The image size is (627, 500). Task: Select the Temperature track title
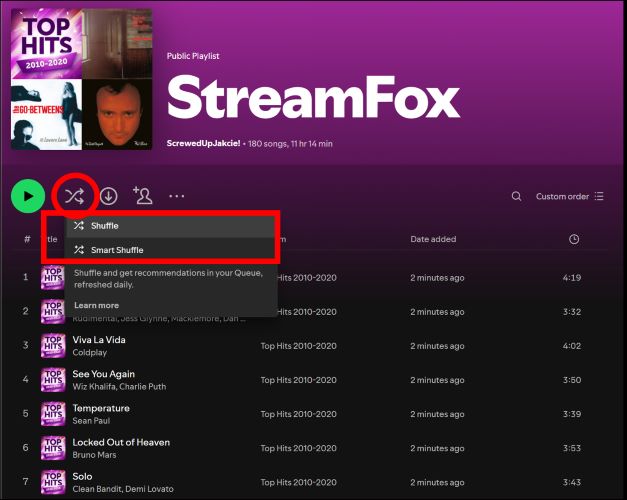[x=101, y=408]
